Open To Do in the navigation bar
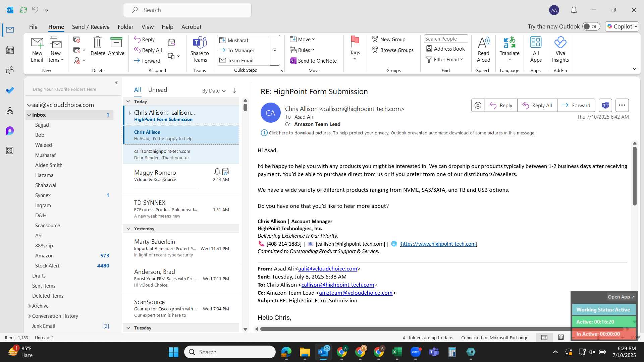The width and height of the screenshot is (644, 362). 10,90
